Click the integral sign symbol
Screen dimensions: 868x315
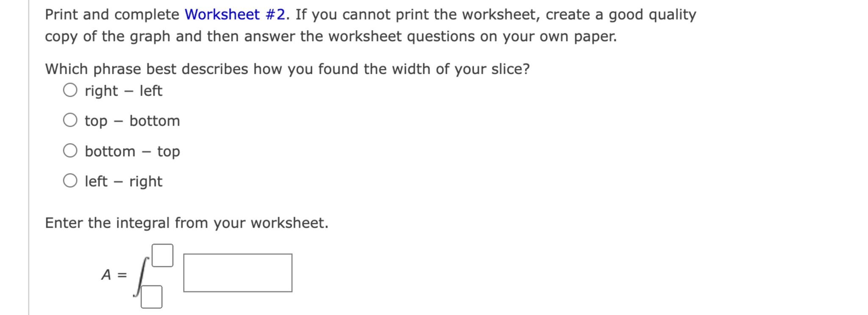tap(142, 276)
